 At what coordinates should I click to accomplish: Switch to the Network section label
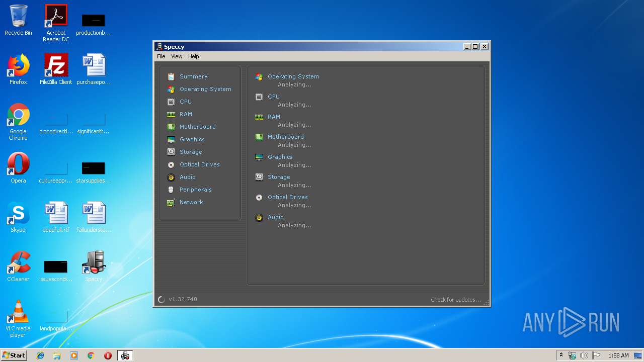coord(191,202)
